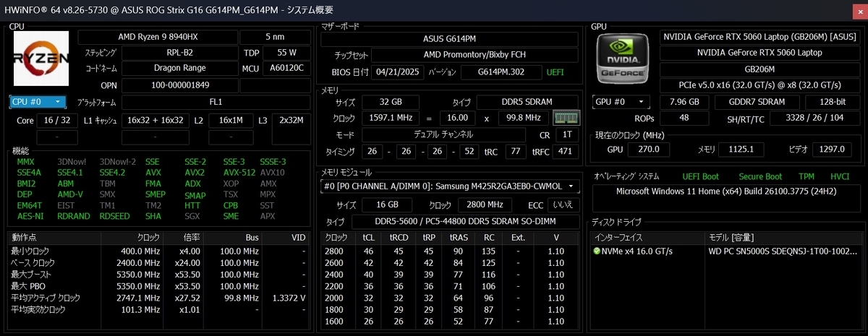Click the DDR5-5600 / PC5-44800 module type field

coord(465,222)
